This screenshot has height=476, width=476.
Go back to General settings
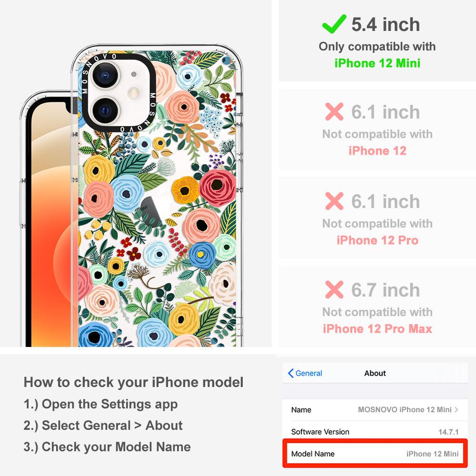click(x=305, y=373)
